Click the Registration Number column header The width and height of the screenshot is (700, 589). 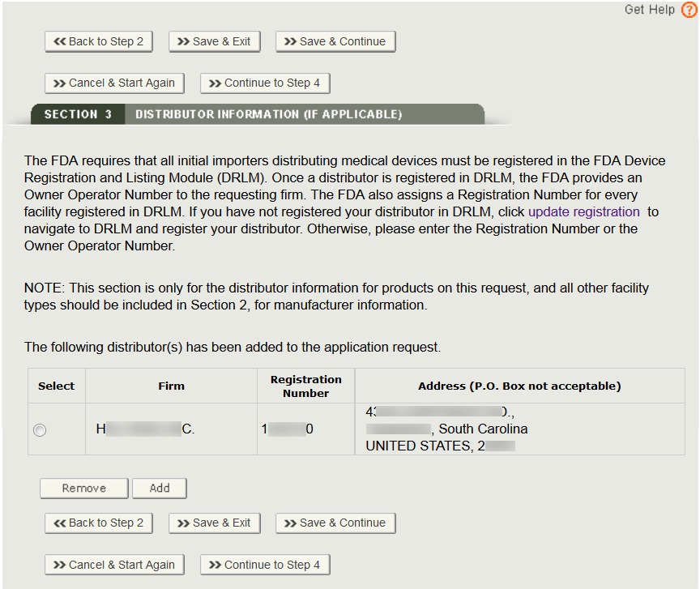click(305, 385)
